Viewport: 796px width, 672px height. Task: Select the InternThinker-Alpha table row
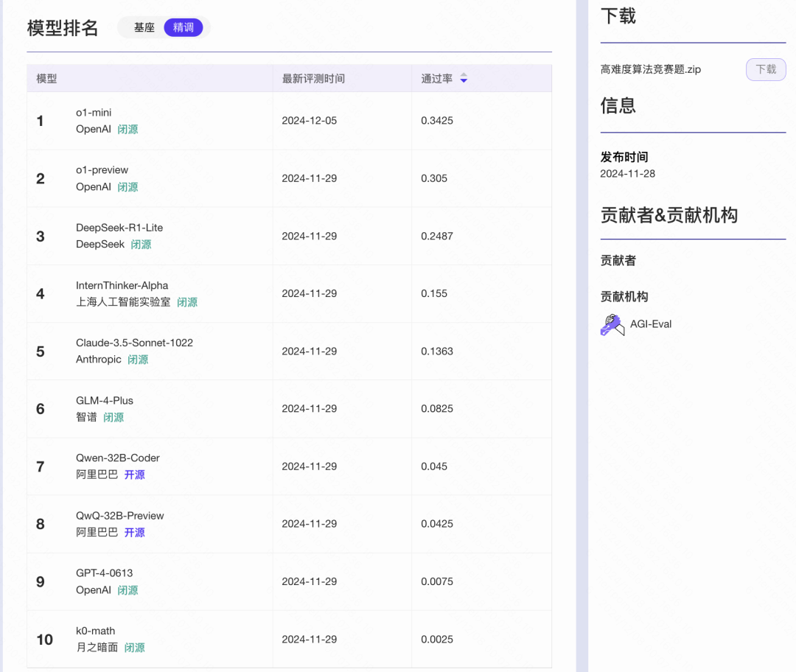click(x=287, y=293)
